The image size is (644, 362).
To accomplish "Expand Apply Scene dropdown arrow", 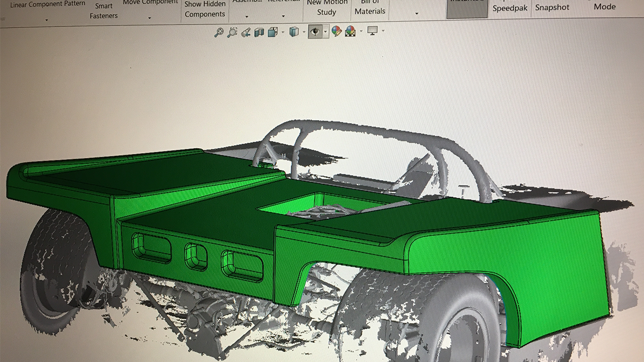I will (x=361, y=32).
